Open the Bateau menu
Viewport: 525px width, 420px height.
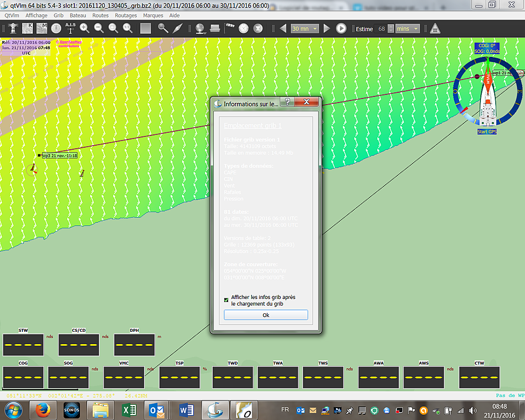[78, 15]
